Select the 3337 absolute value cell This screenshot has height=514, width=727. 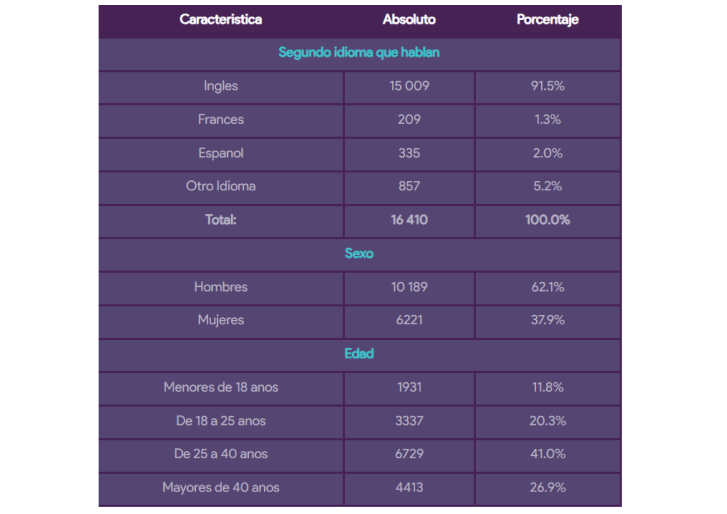(409, 421)
